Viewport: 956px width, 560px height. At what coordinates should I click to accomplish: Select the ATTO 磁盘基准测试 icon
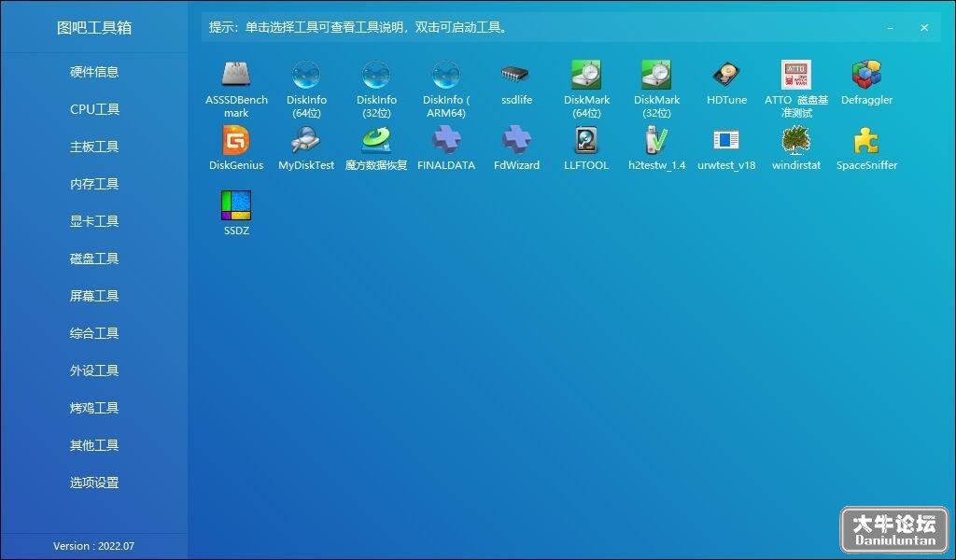[x=796, y=75]
